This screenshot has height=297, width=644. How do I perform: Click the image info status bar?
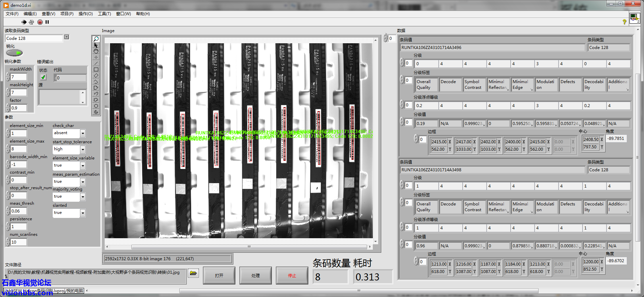168,259
